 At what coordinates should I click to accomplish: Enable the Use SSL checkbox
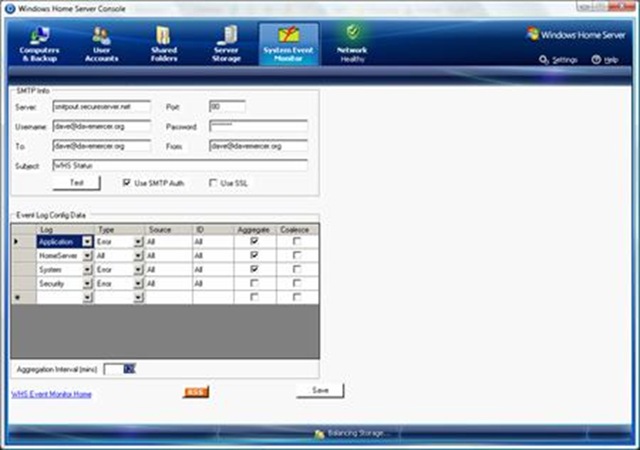(213, 183)
